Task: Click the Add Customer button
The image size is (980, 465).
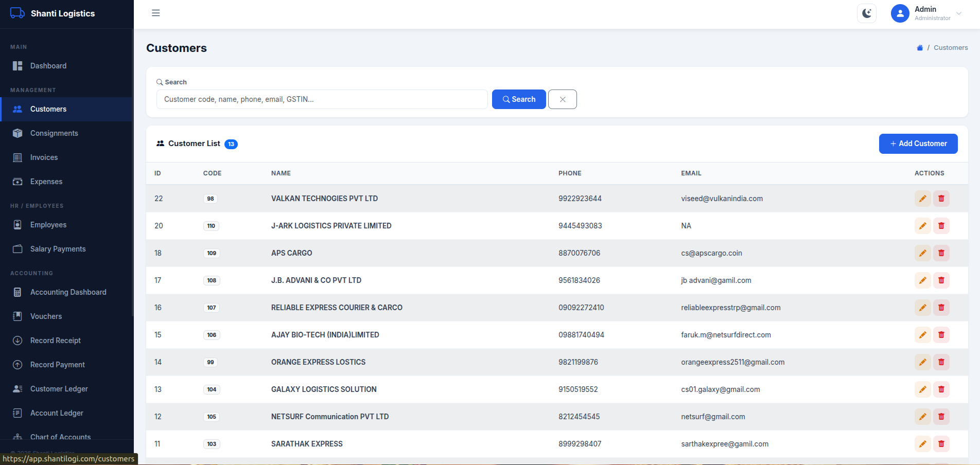Action: pyautogui.click(x=918, y=144)
